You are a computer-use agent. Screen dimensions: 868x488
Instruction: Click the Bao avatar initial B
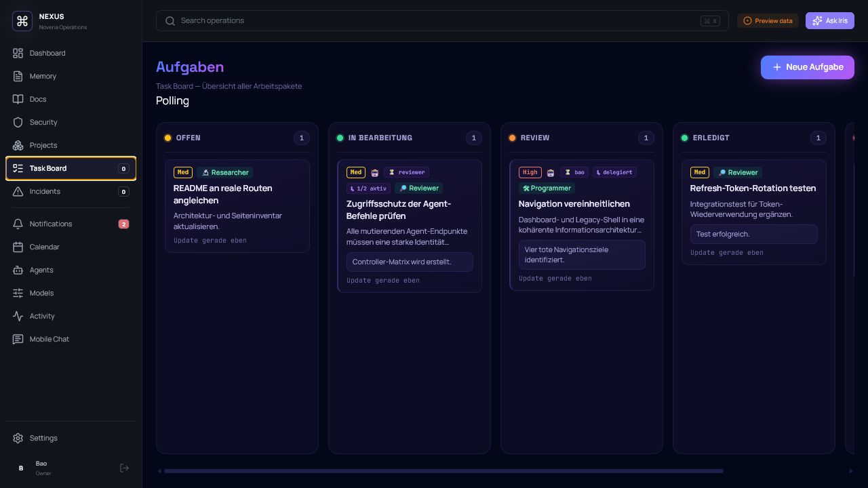coord(21,468)
